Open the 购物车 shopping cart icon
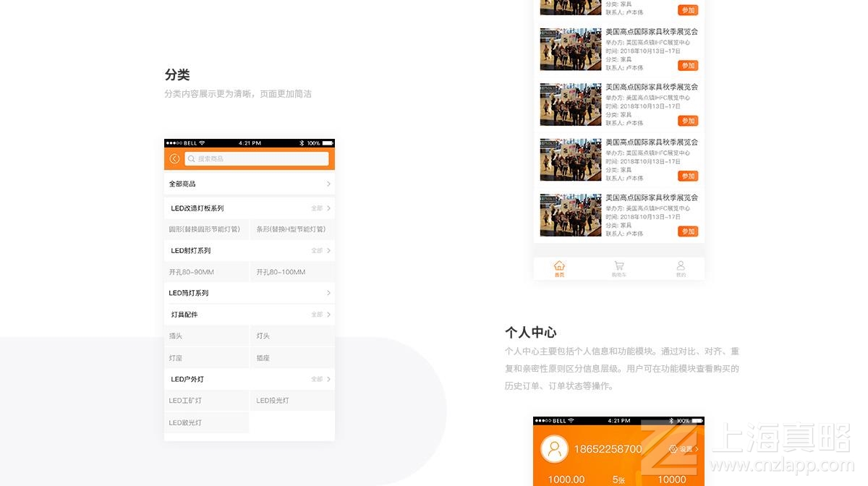The width and height of the screenshot is (868, 486). [x=618, y=268]
